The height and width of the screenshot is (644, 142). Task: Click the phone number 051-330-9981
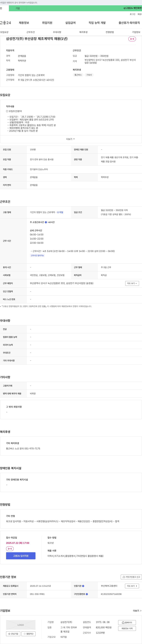[37, 594]
